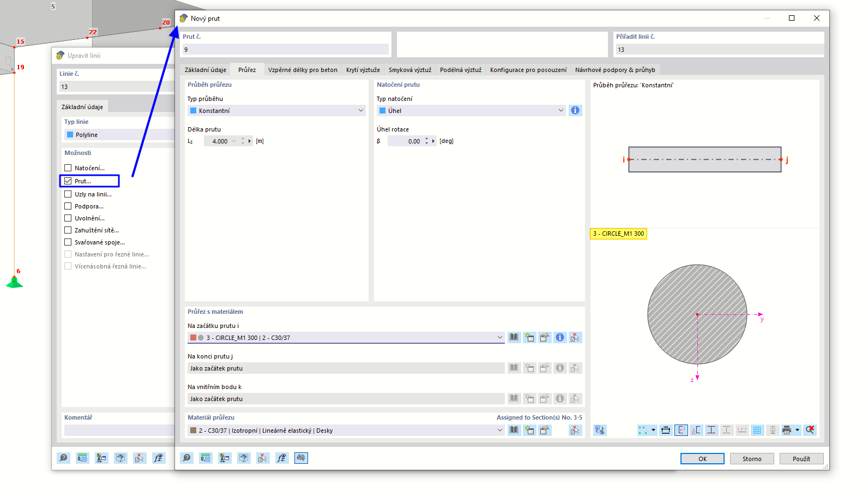Toggle the grid in section preview
868x496 pixels.
tap(757, 430)
